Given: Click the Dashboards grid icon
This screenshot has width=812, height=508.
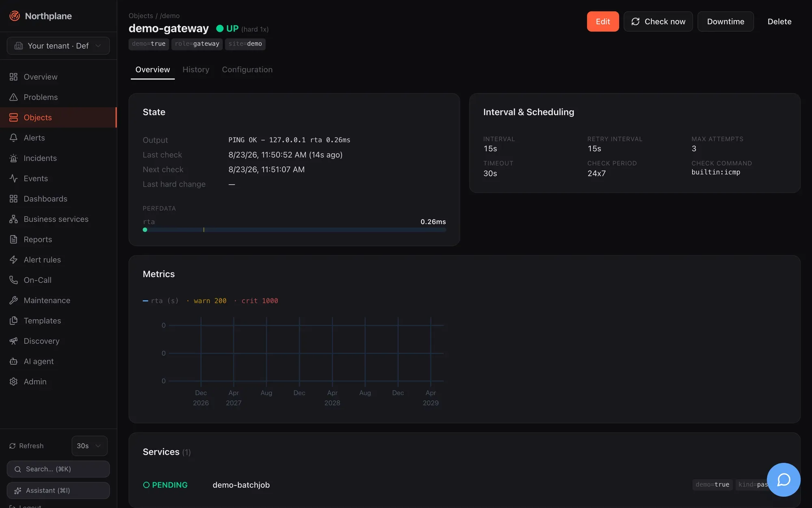Looking at the screenshot, I should pyautogui.click(x=13, y=199).
